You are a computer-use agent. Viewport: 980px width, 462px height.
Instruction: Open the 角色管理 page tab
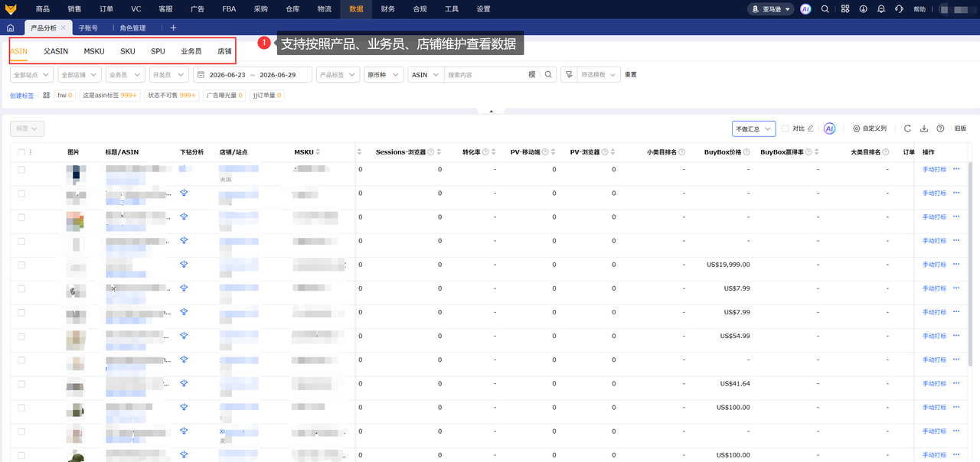point(132,28)
